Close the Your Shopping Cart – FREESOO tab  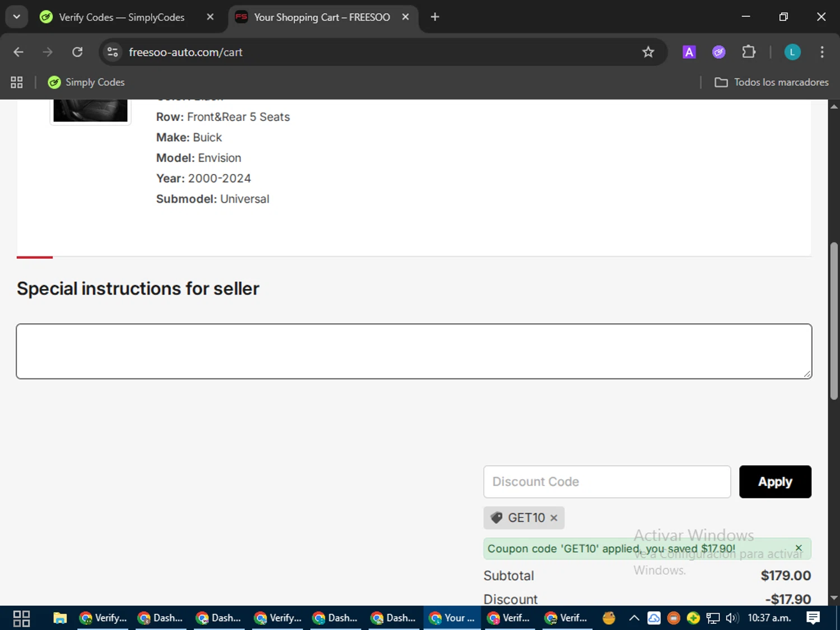tap(405, 17)
